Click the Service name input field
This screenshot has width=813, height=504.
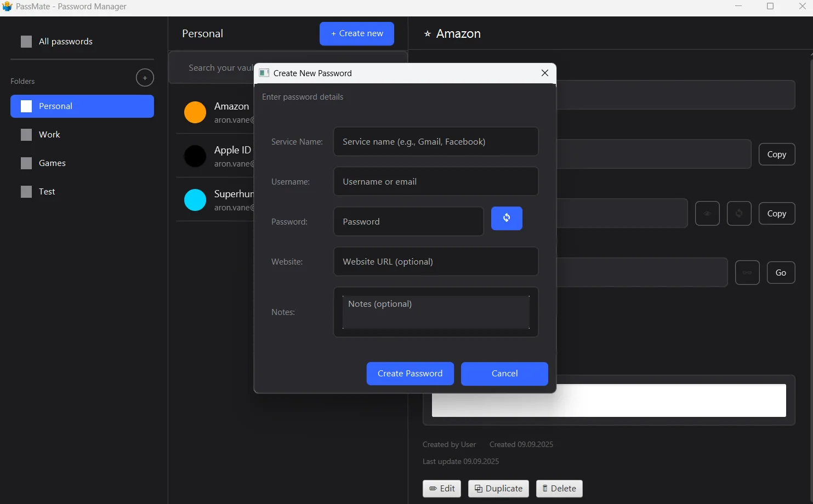click(x=436, y=141)
